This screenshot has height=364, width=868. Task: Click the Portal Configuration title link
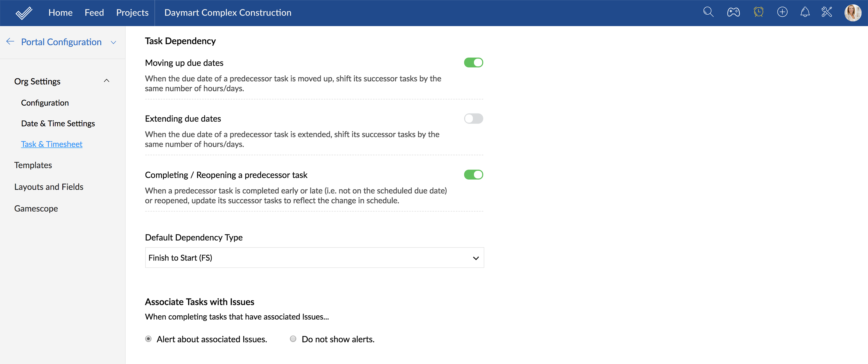click(x=61, y=42)
